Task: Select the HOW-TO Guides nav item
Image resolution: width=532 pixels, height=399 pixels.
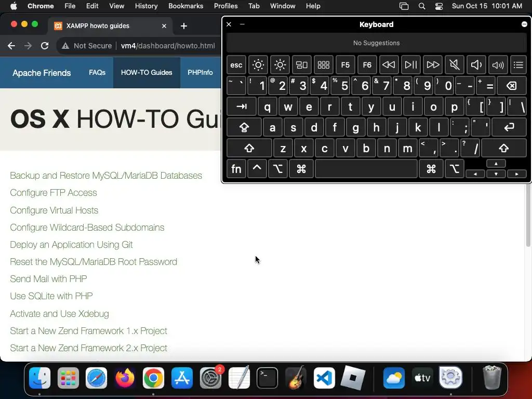Action: [147, 73]
